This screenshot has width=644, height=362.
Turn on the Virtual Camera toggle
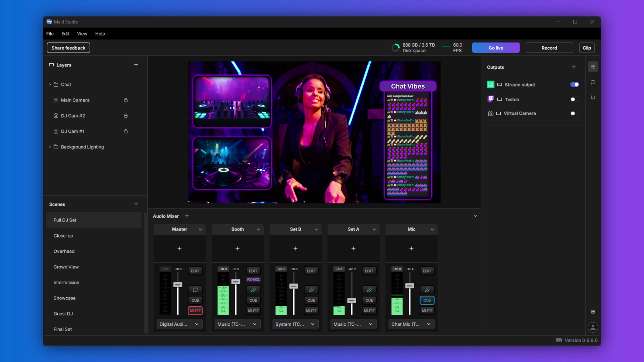tap(574, 113)
